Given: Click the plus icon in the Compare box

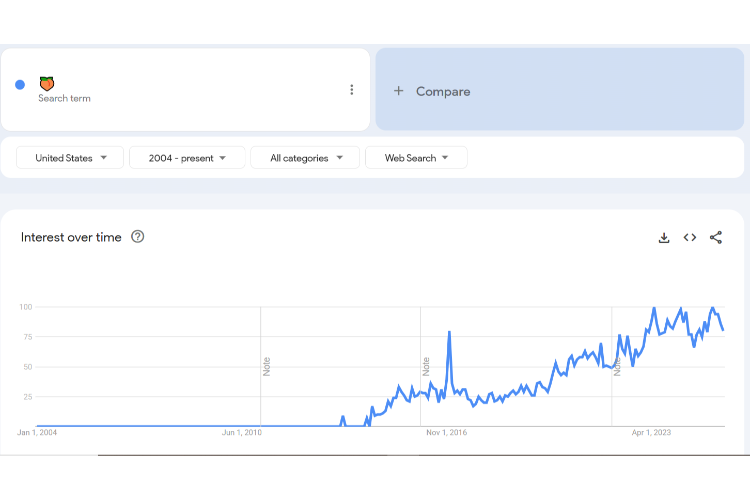Looking at the screenshot, I should pos(398,91).
